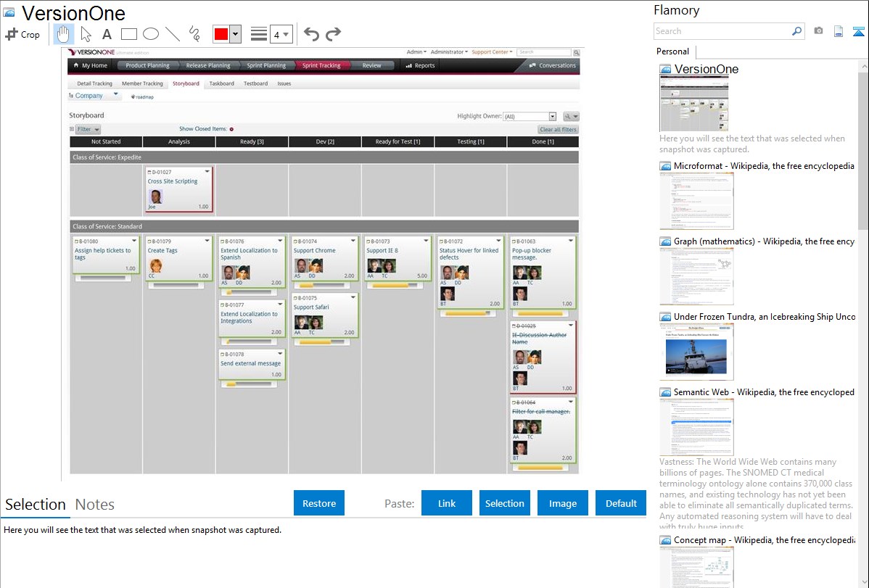Redo the last annotation
Viewport: 869px width, 588px height.
coord(333,34)
